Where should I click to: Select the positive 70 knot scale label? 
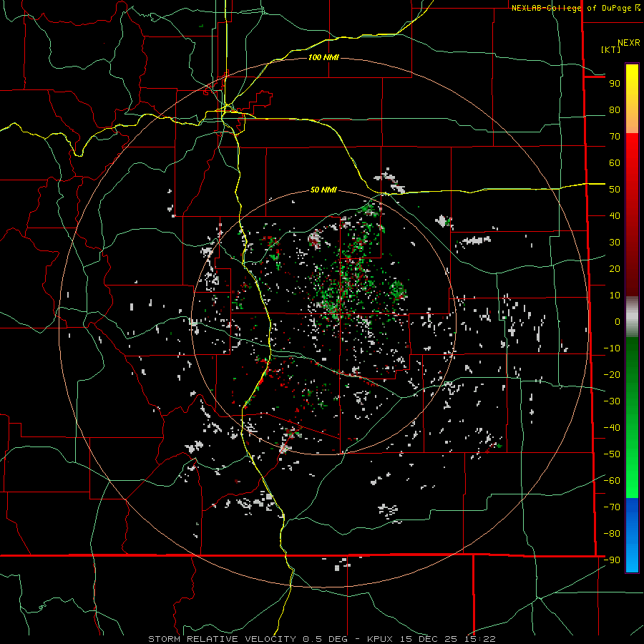[x=615, y=137]
